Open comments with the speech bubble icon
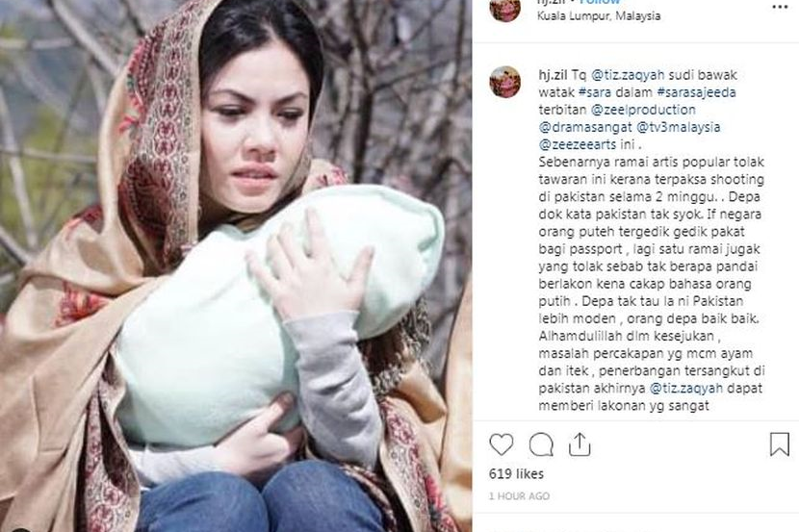Image resolution: width=799 pixels, height=532 pixels. point(541,444)
